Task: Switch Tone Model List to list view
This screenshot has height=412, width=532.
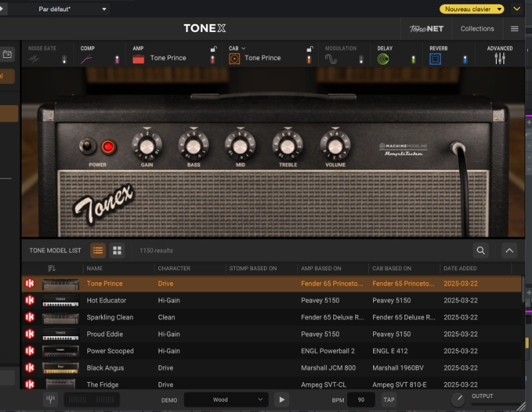Action: [98, 251]
